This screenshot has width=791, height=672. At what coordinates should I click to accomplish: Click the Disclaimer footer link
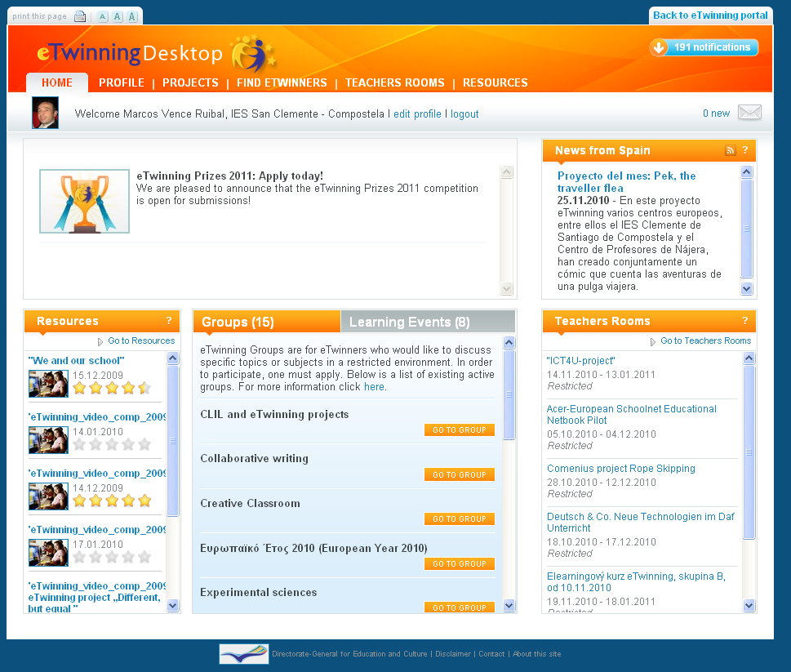(x=453, y=654)
